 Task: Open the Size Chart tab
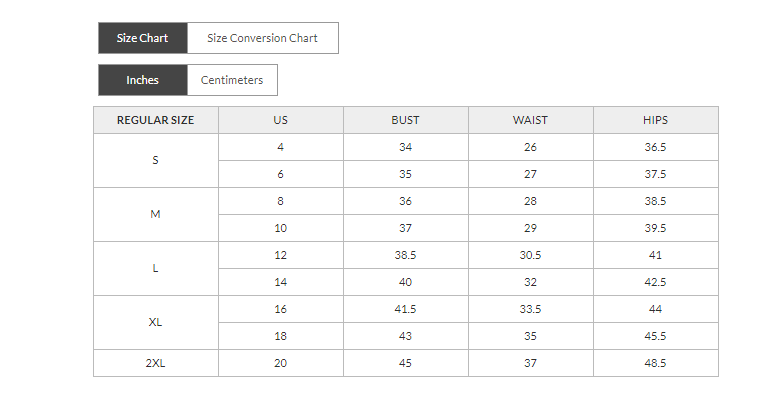click(142, 38)
